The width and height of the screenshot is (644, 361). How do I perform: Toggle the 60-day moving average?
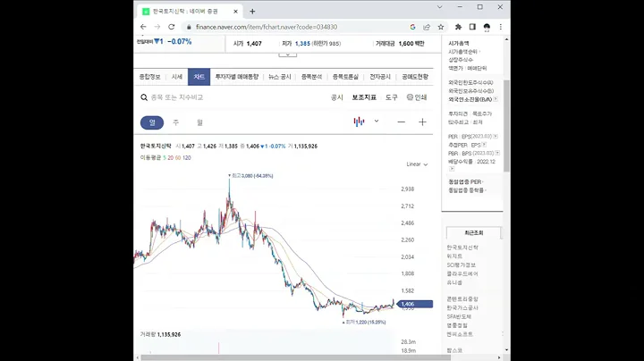point(178,157)
